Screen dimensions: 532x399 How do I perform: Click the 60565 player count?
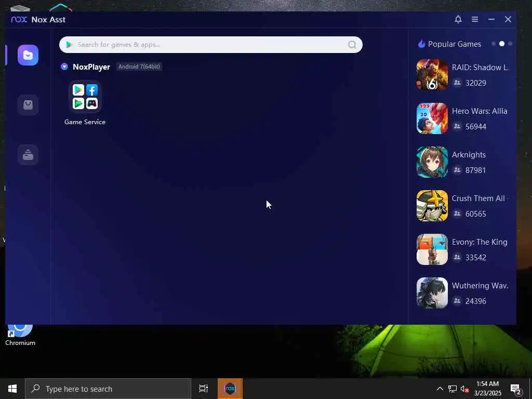pyautogui.click(x=476, y=214)
